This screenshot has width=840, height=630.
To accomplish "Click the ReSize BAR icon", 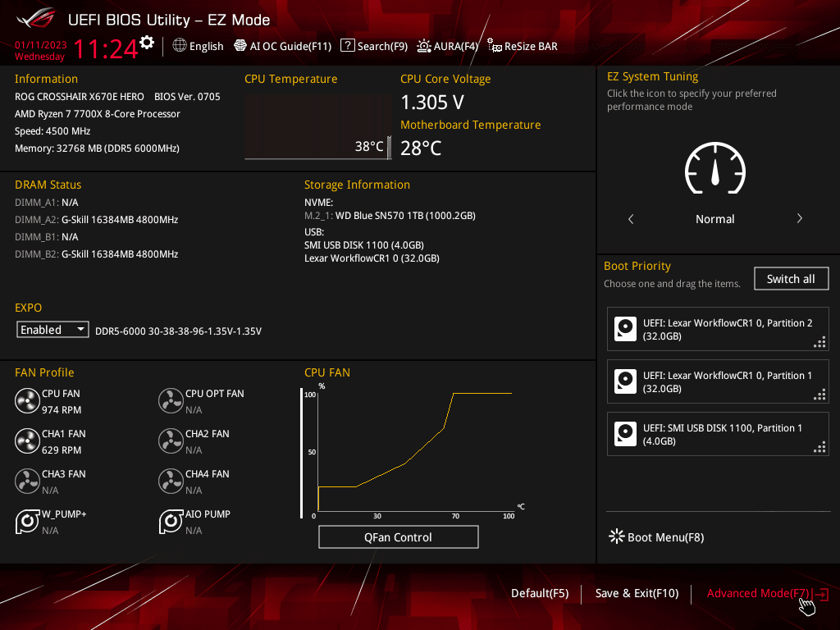I will [x=495, y=46].
